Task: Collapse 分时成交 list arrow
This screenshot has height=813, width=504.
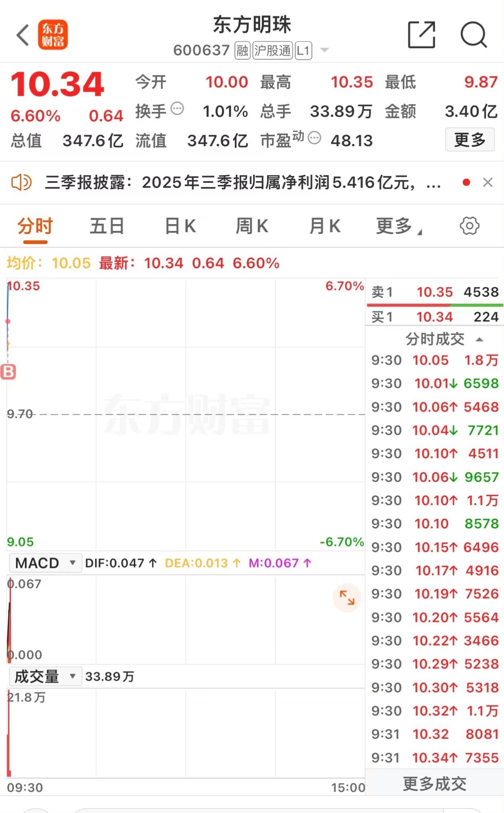Action: coord(480,339)
